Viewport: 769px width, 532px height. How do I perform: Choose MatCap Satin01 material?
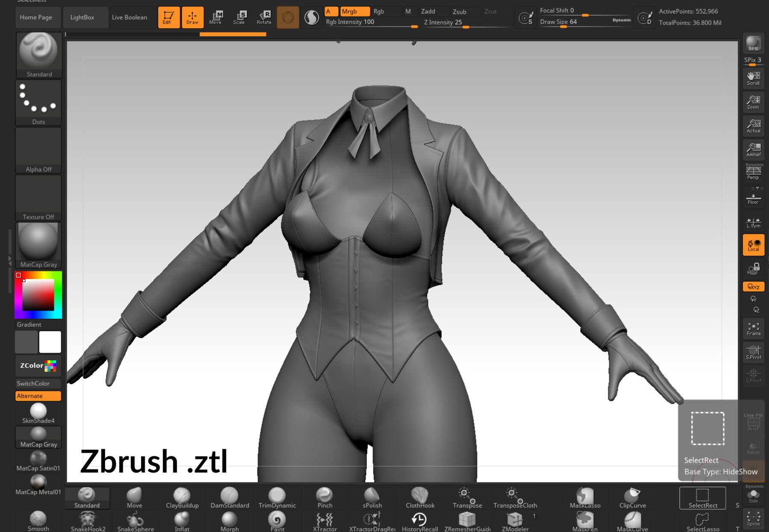(38, 461)
